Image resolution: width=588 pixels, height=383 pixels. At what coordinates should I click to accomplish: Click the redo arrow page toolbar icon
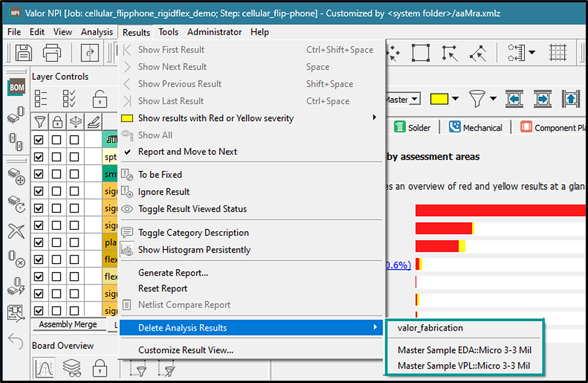90,52
